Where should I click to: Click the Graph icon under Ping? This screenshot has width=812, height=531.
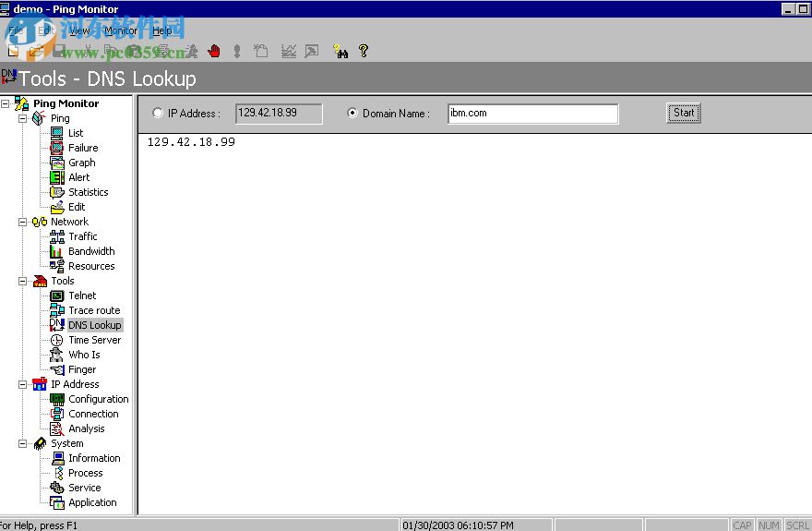tap(57, 163)
